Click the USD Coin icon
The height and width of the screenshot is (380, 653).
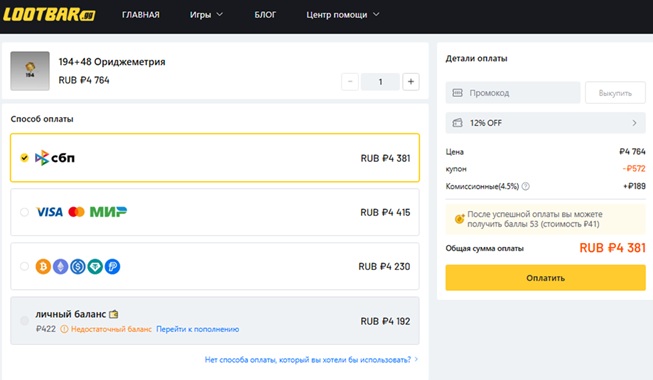(x=78, y=266)
